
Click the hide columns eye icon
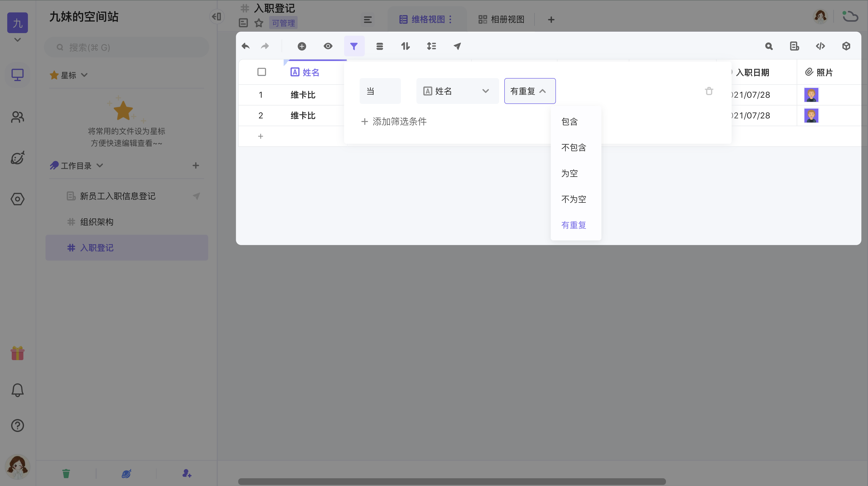pos(328,46)
